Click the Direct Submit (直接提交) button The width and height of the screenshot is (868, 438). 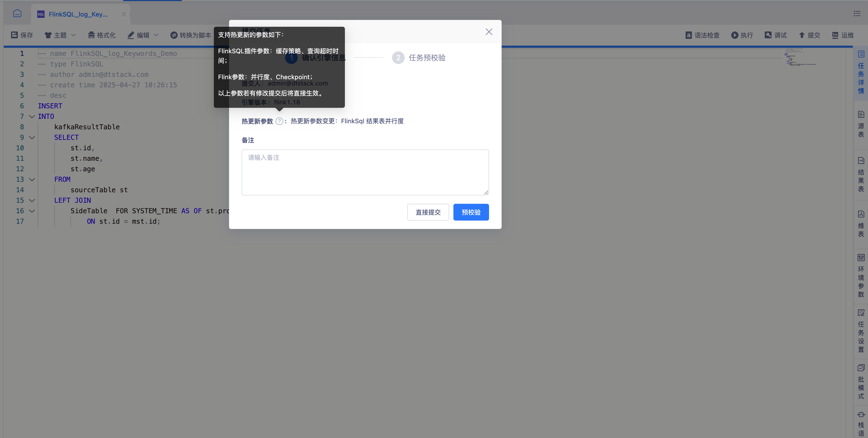point(428,212)
